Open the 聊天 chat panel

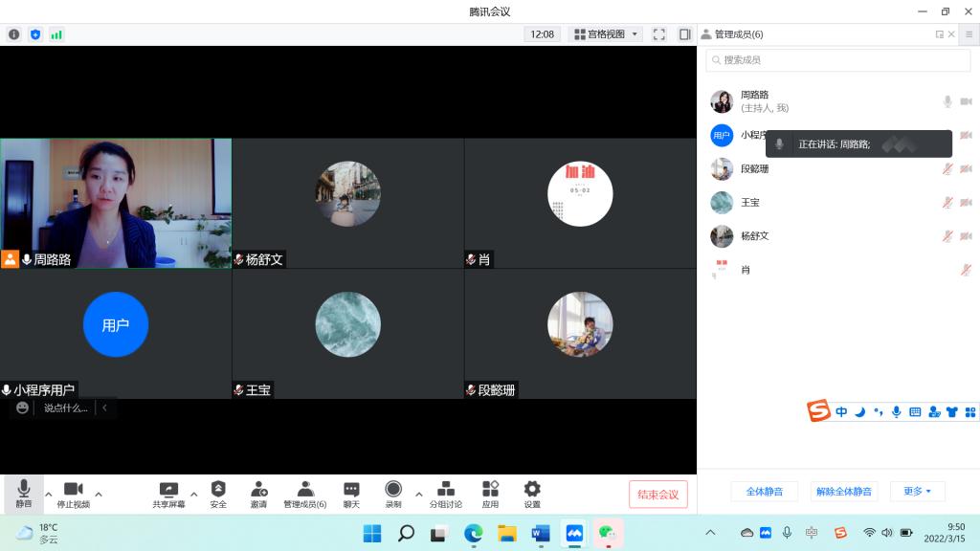351,494
